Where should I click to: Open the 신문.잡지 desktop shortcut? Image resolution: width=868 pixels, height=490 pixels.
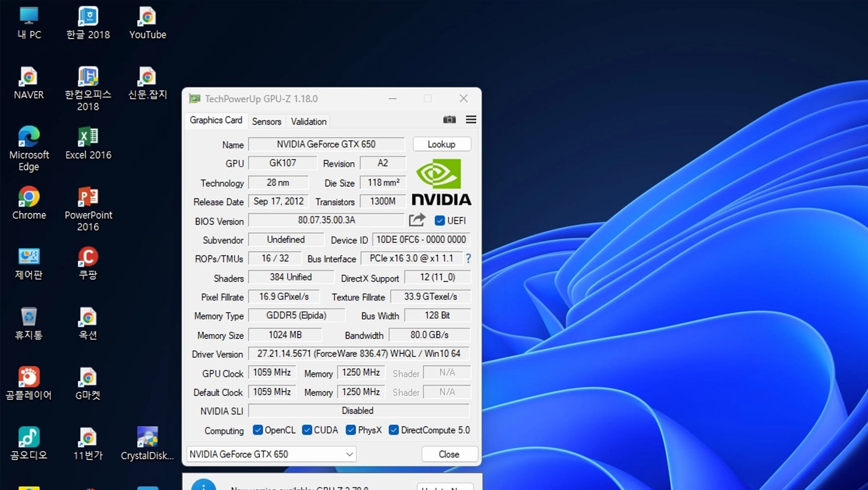148,83
